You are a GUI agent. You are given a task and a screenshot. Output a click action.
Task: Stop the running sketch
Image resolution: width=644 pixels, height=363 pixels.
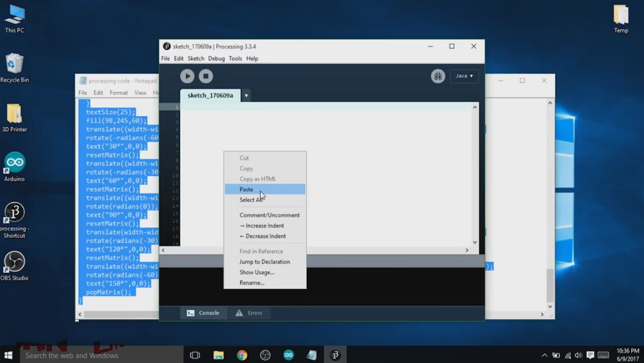[x=206, y=76]
